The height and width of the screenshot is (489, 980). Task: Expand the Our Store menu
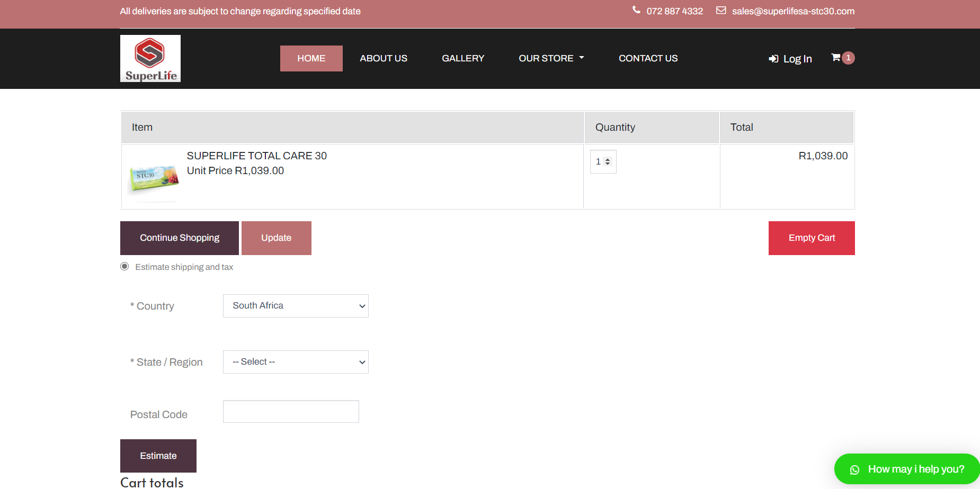point(551,58)
